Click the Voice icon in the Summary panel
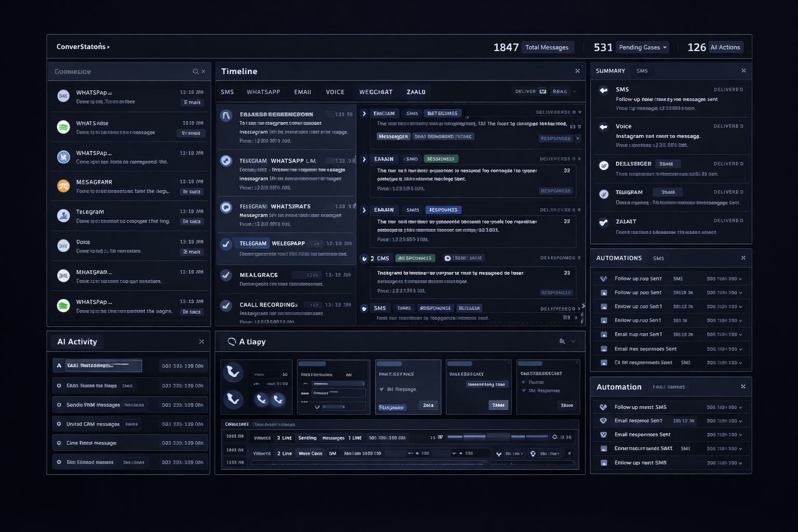 point(604,128)
